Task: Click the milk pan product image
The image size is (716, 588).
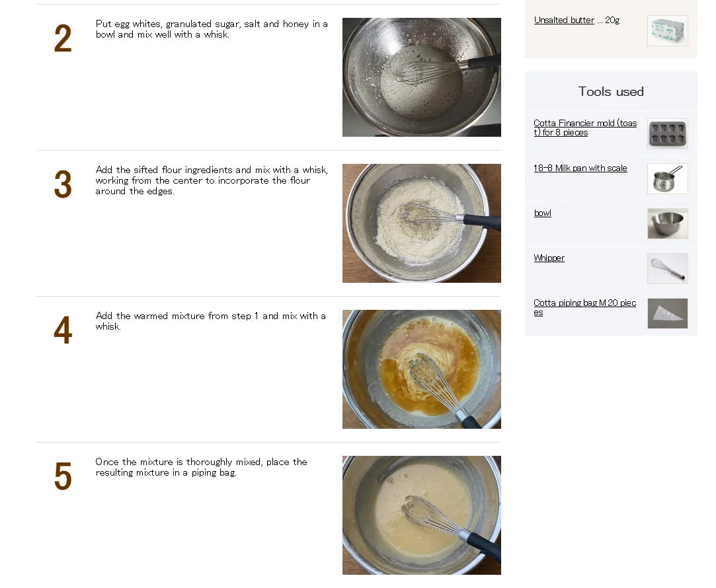Action: point(668,179)
